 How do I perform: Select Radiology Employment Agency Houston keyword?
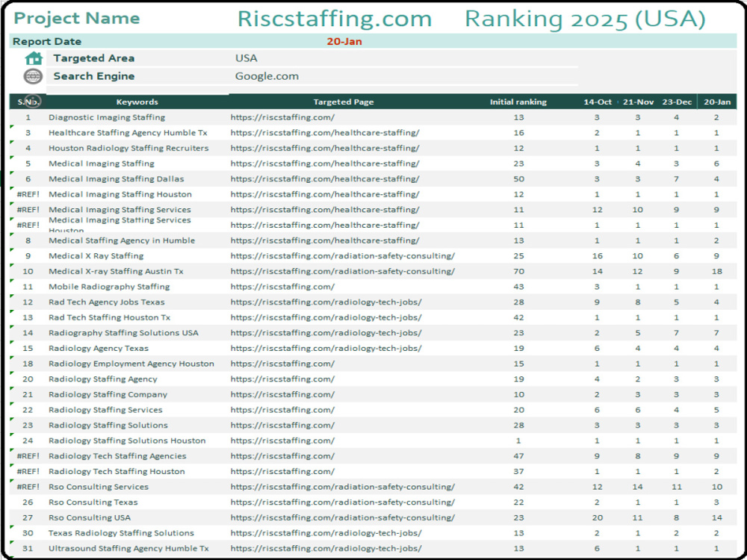point(131,364)
